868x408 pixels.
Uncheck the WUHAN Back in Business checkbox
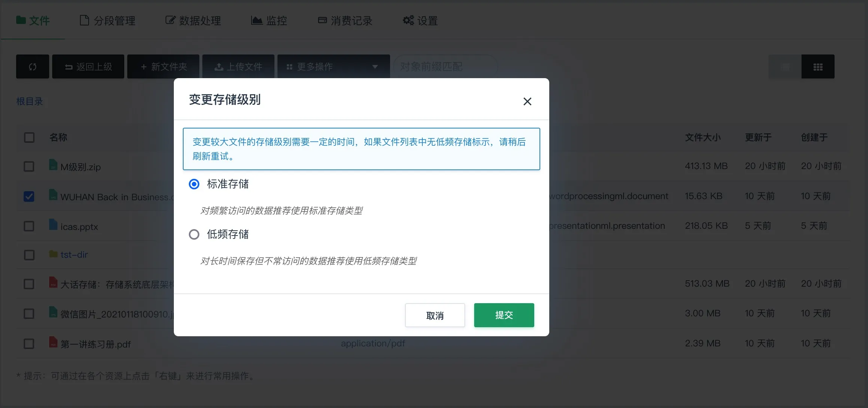coord(29,196)
